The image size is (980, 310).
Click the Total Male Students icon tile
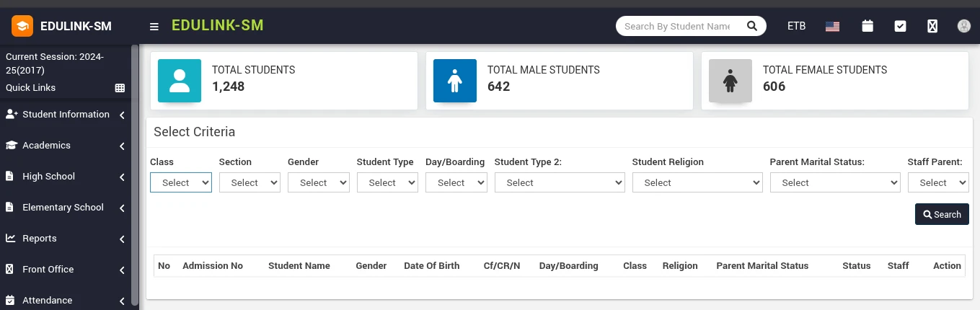click(455, 81)
